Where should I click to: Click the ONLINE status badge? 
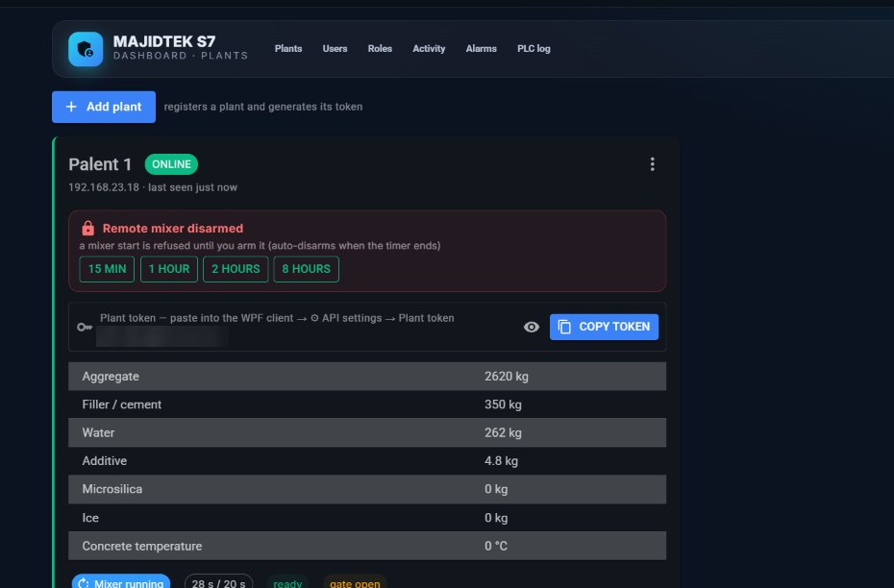click(171, 164)
